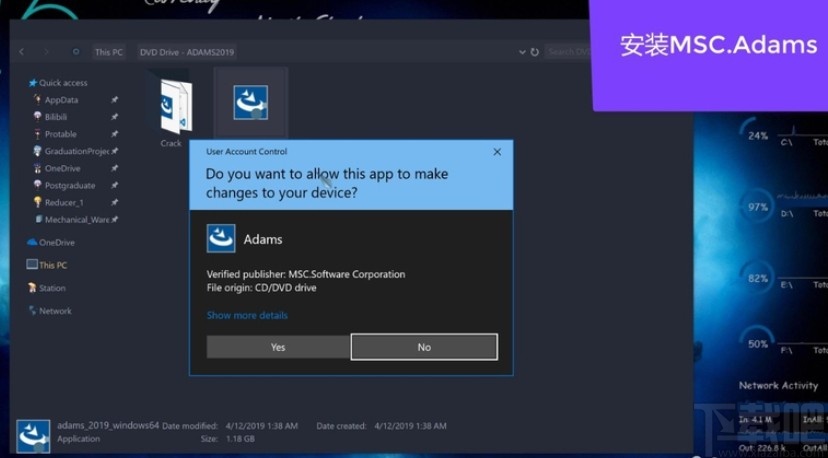Click the pin icon next to Protable
Screen dimensions: 828x458
[x=115, y=134]
